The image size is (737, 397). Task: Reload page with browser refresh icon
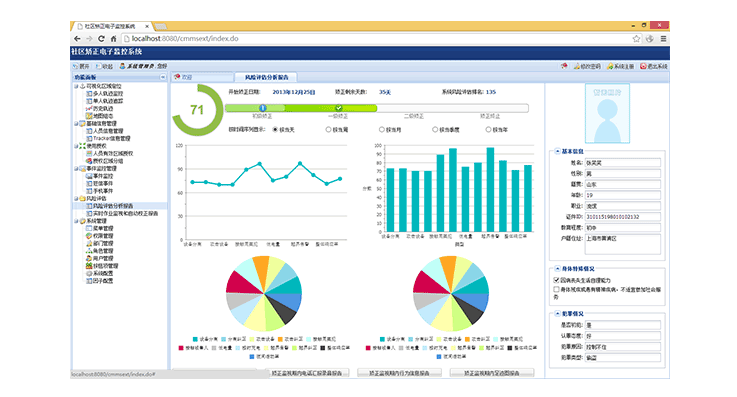101,39
